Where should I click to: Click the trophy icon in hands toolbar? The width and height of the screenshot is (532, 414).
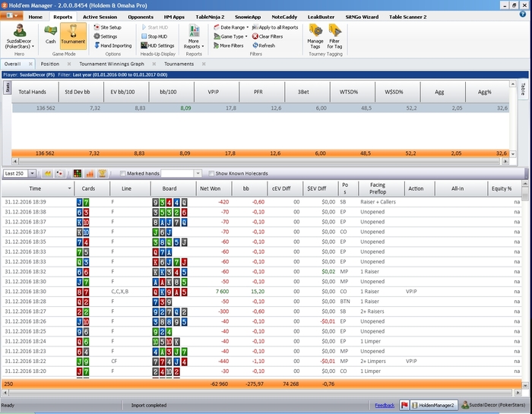pyautogui.click(x=102, y=173)
